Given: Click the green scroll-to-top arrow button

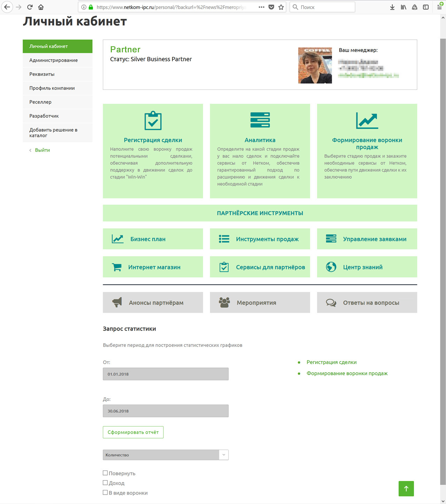Looking at the screenshot, I should [x=406, y=488].
